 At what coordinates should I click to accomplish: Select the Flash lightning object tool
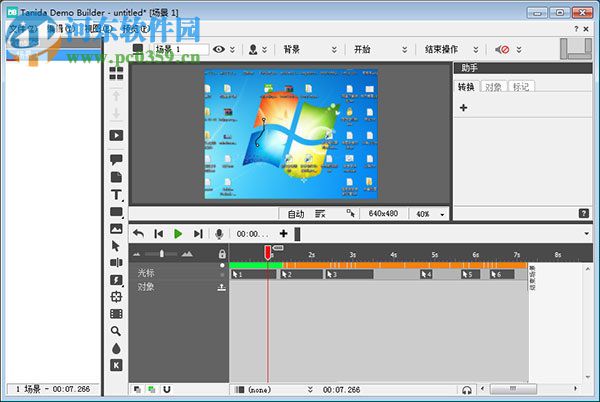[x=116, y=280]
